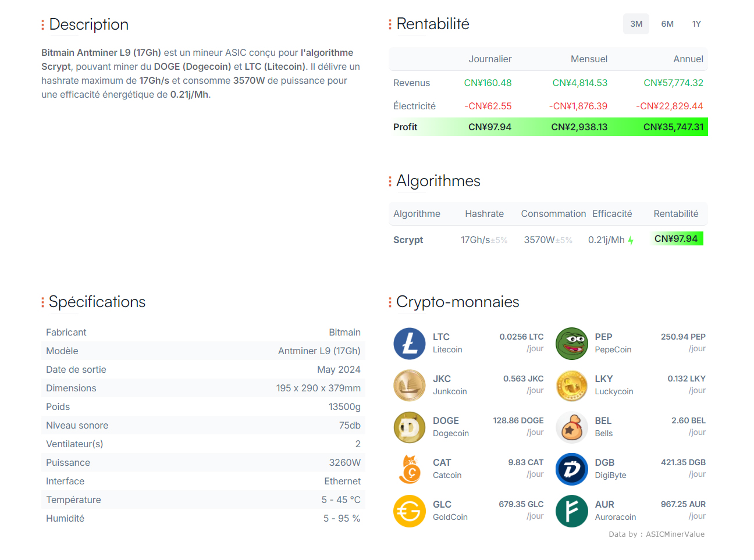Click the Mensuel column header
Screen dimensions: 754x560
click(589, 59)
